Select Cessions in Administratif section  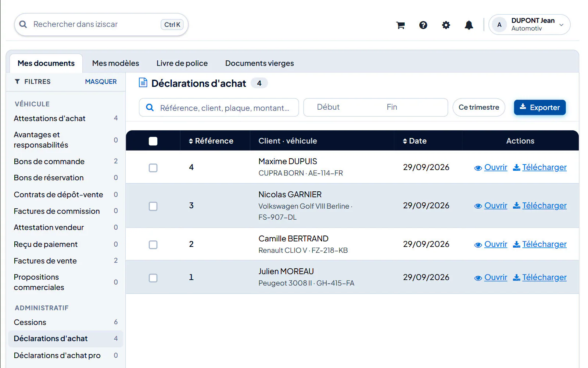[x=65, y=322]
